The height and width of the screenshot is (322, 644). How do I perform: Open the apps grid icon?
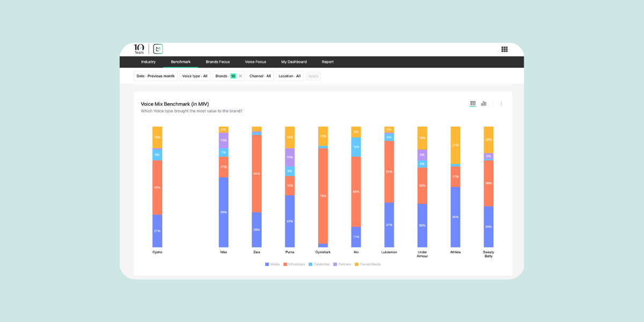504,49
